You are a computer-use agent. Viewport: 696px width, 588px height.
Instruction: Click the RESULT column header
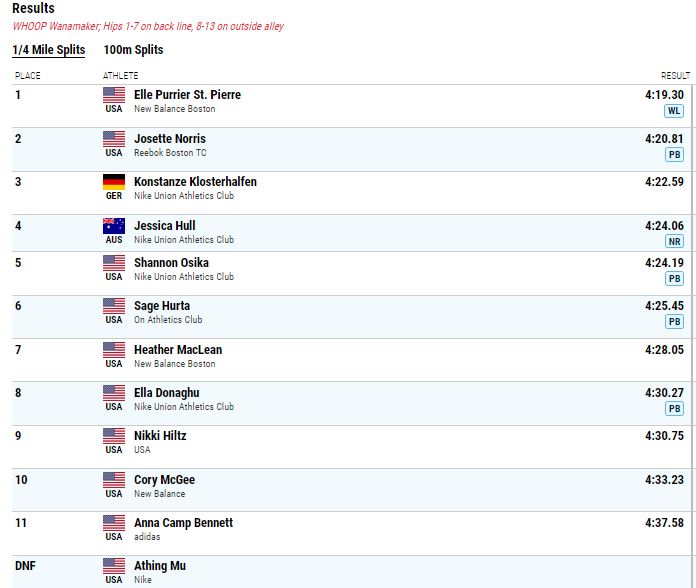click(675, 75)
